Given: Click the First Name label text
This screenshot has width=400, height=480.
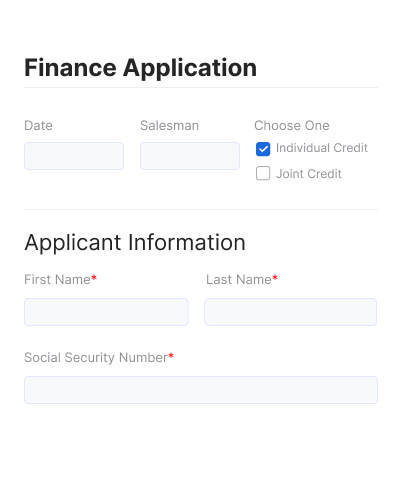Looking at the screenshot, I should click(x=57, y=280).
